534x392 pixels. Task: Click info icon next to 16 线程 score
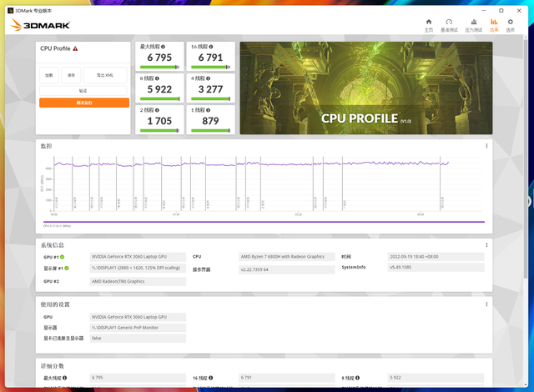[211, 47]
